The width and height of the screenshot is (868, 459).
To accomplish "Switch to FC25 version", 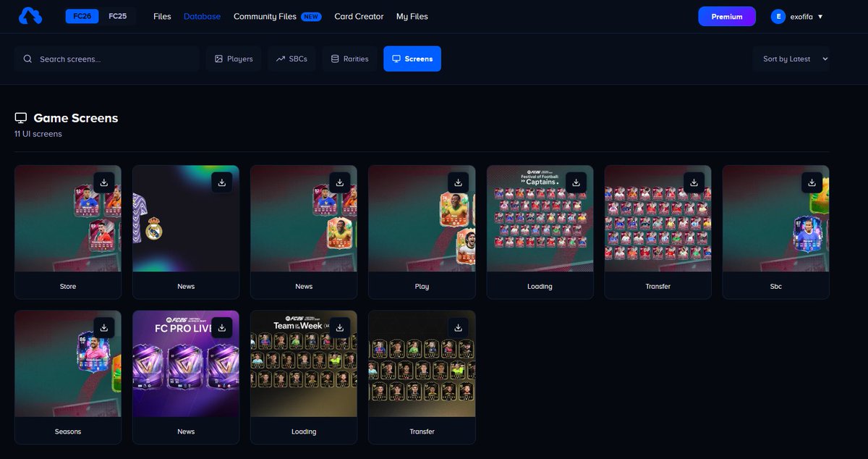I will [x=117, y=16].
